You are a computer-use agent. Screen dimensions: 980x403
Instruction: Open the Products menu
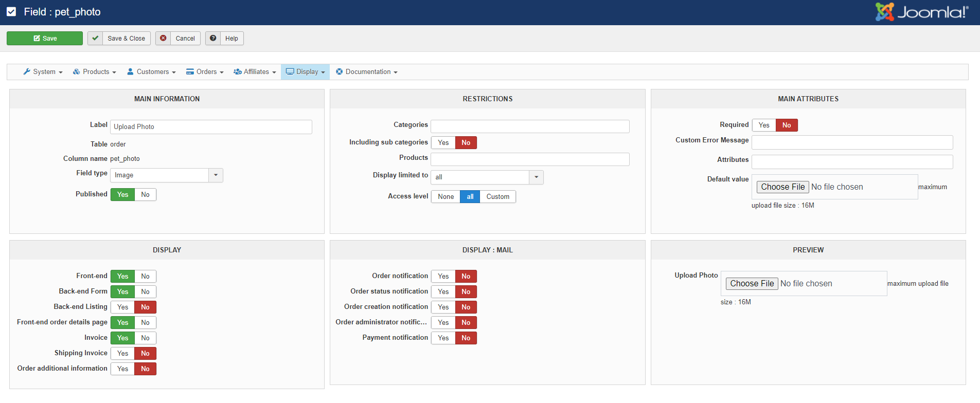point(95,72)
